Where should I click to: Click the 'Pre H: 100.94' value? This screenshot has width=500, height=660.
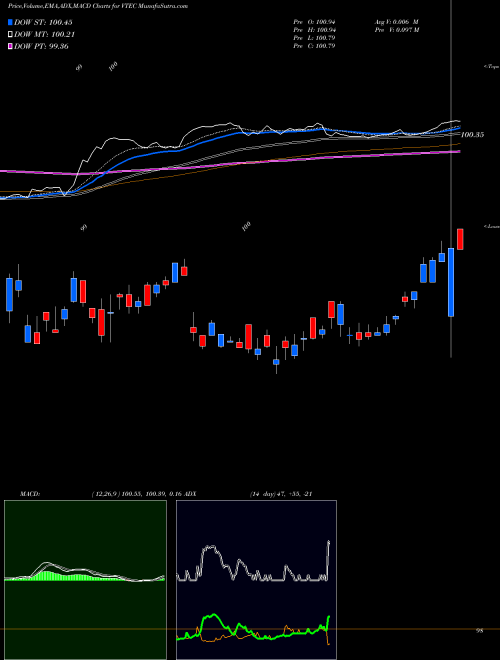(x=314, y=30)
